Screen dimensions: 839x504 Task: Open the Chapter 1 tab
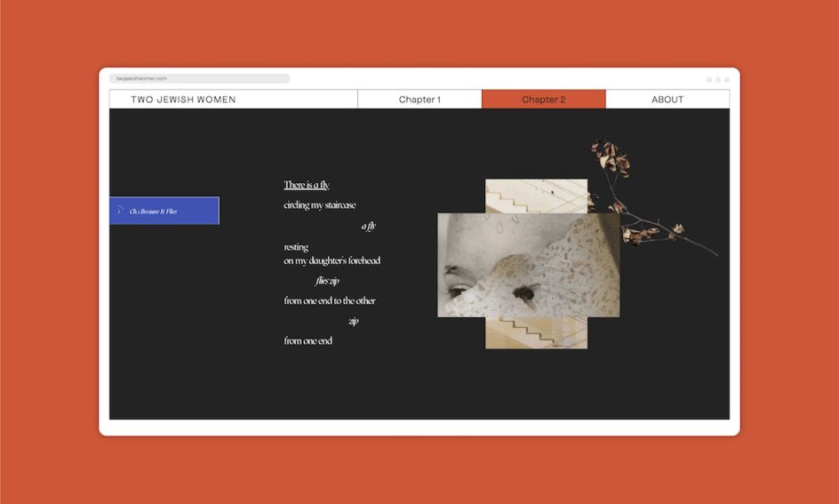(x=419, y=100)
